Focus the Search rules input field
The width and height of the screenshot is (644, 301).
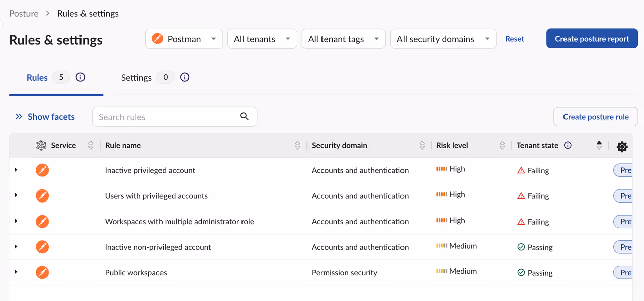pos(166,117)
